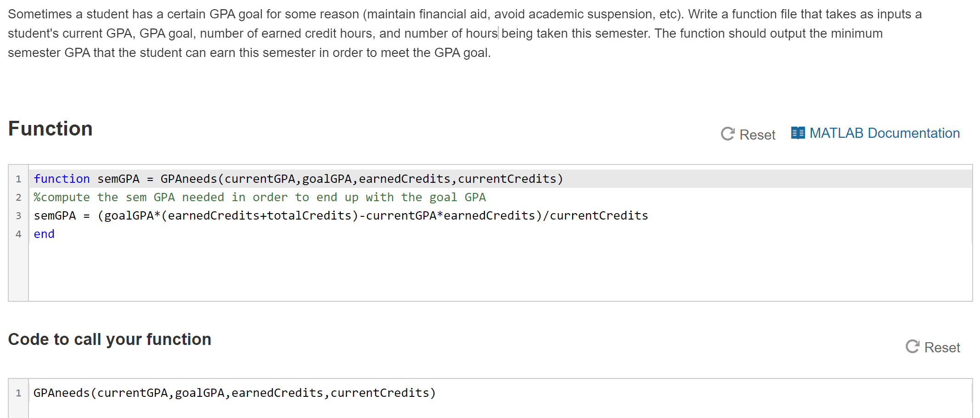The height and width of the screenshot is (418, 980).
Task: Click the GPAneeds call statement on line 1
Action: [234, 393]
